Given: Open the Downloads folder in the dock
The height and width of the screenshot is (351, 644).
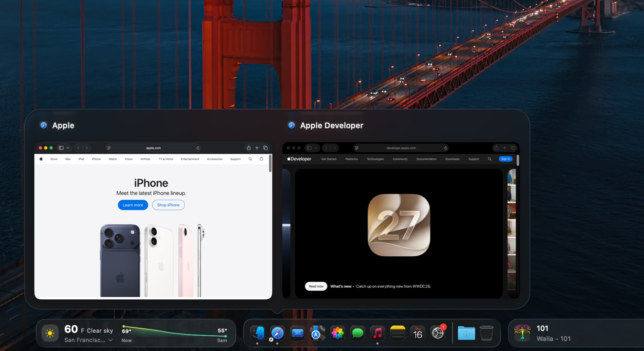Looking at the screenshot, I should pos(466,333).
